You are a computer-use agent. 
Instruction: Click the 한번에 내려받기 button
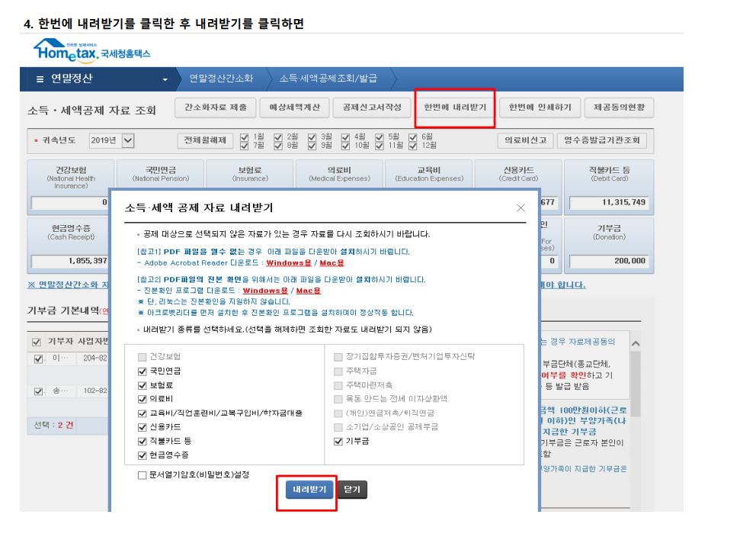(x=455, y=108)
